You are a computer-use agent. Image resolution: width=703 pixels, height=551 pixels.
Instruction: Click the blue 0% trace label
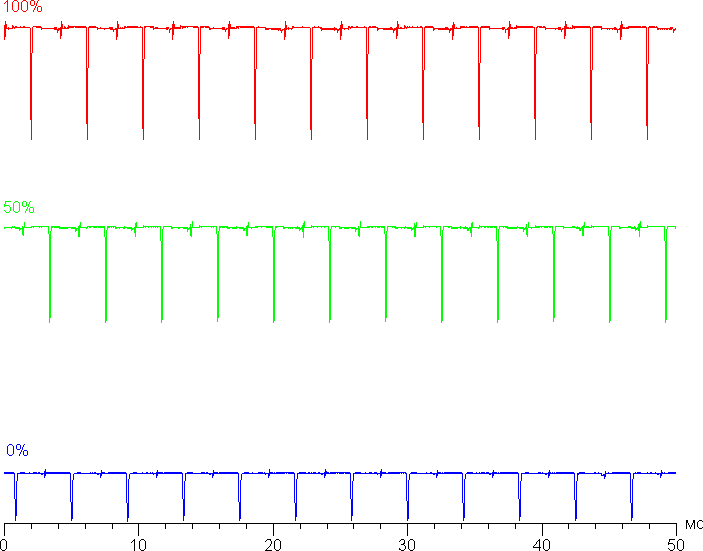(x=17, y=450)
